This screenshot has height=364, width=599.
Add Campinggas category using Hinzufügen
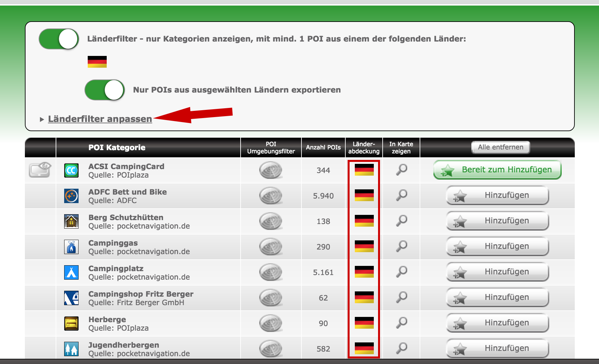[x=497, y=246]
